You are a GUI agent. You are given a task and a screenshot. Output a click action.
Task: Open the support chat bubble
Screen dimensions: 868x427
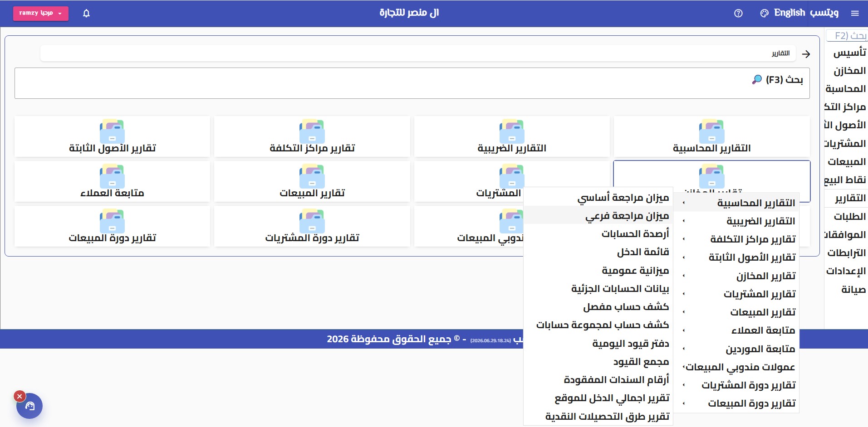tap(29, 406)
